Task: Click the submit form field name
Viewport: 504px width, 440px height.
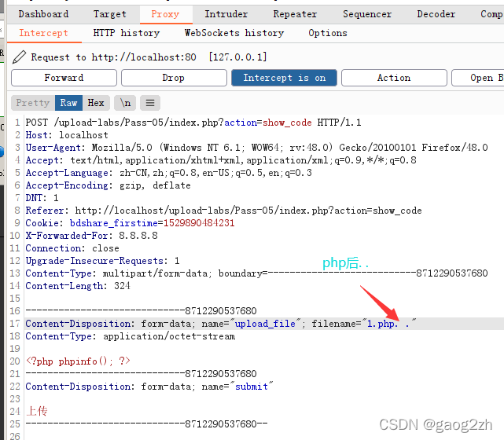Action: tap(252, 387)
